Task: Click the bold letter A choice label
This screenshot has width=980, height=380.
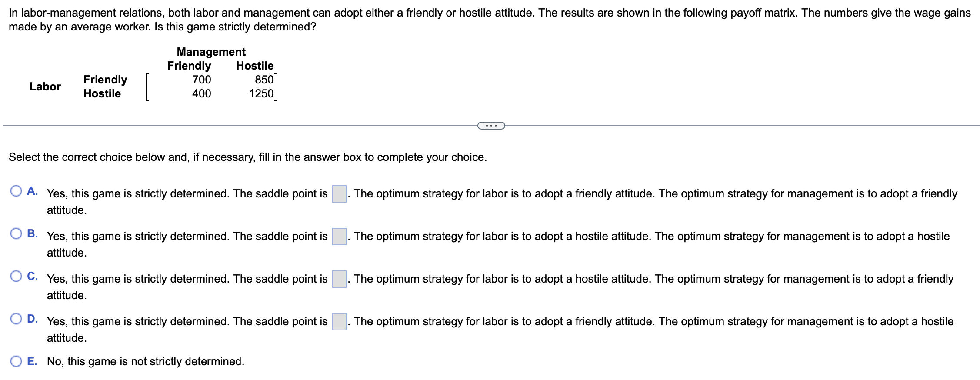Action: [x=32, y=191]
